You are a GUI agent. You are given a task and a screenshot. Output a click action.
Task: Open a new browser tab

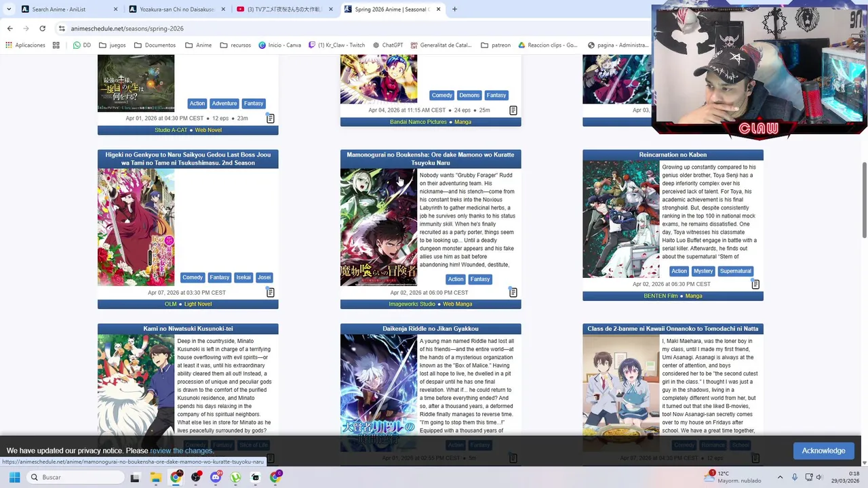point(454,9)
